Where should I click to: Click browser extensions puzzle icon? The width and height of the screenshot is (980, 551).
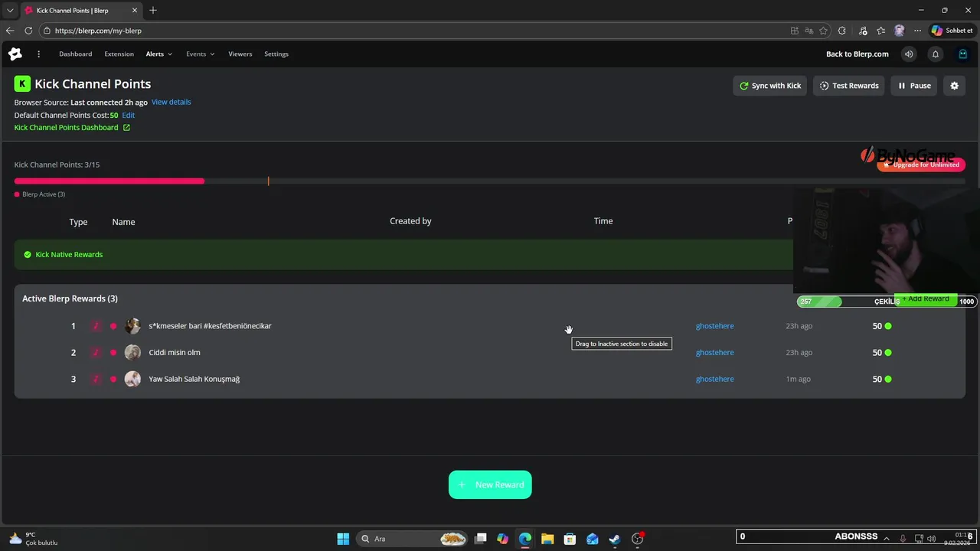tap(842, 31)
